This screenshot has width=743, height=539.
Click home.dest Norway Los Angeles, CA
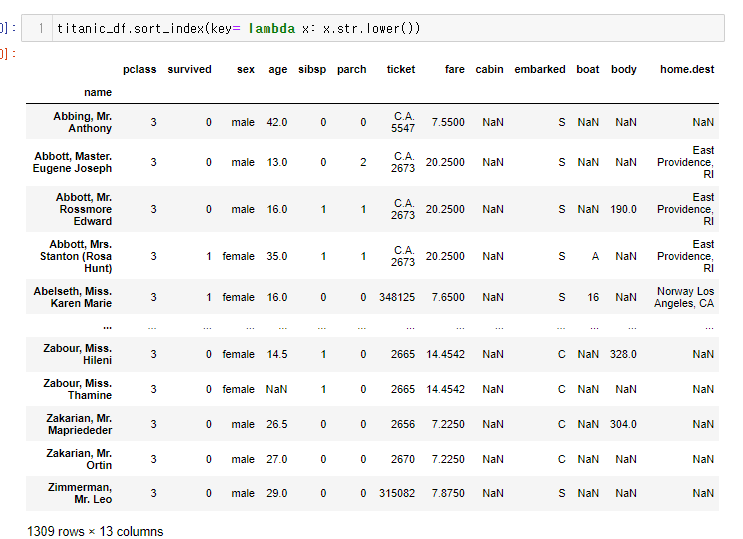pos(684,297)
